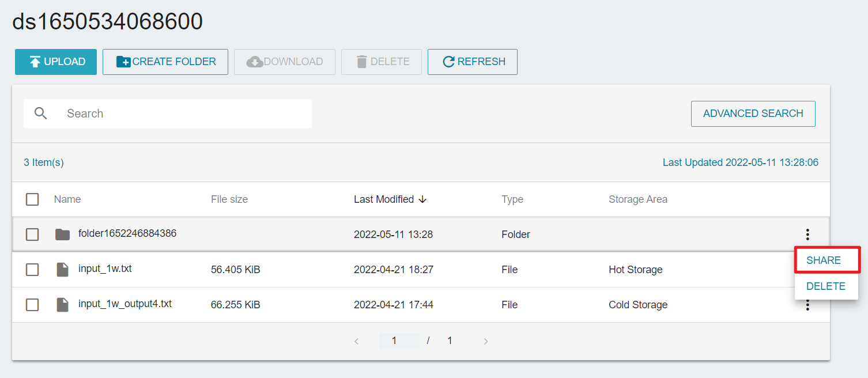Click the 2022-05-11 13:28 modified date
Image resolution: width=868 pixels, height=378 pixels.
(394, 235)
